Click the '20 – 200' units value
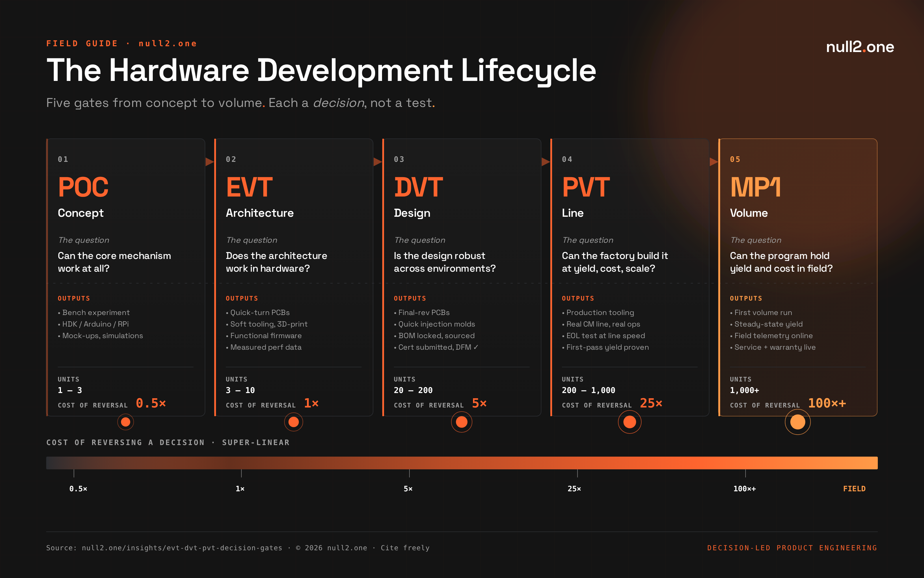 [413, 390]
